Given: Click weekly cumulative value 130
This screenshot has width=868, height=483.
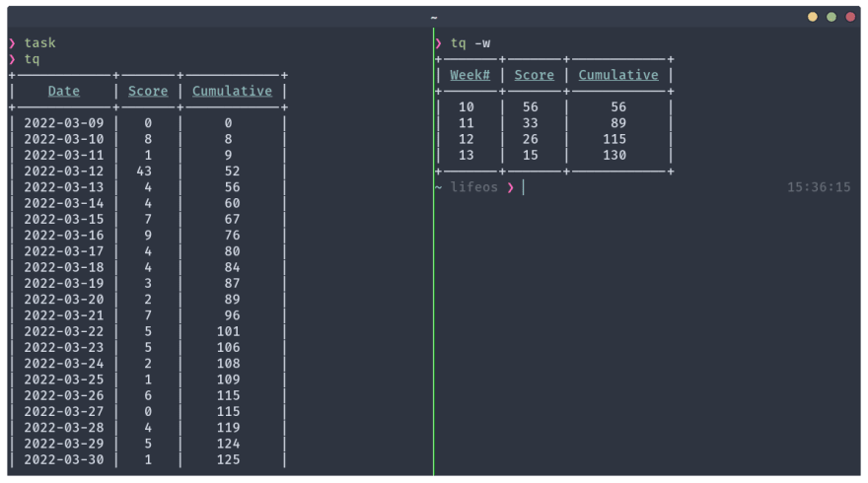Looking at the screenshot, I should [x=615, y=156].
